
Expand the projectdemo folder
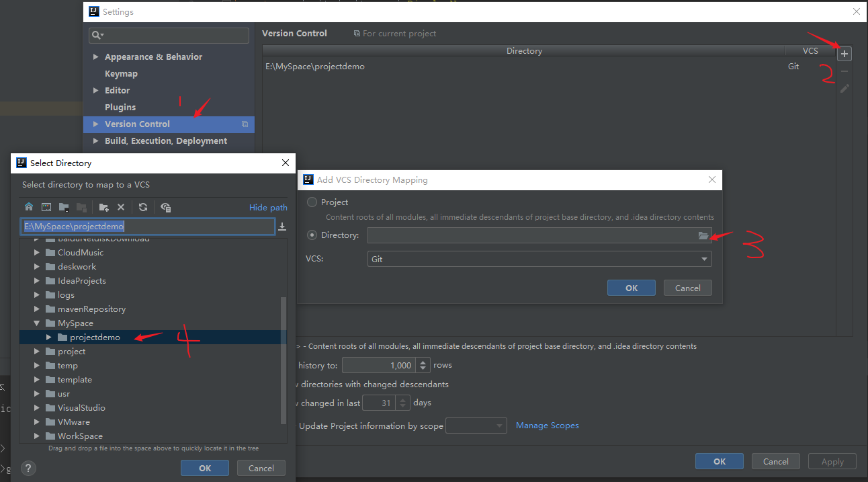49,337
